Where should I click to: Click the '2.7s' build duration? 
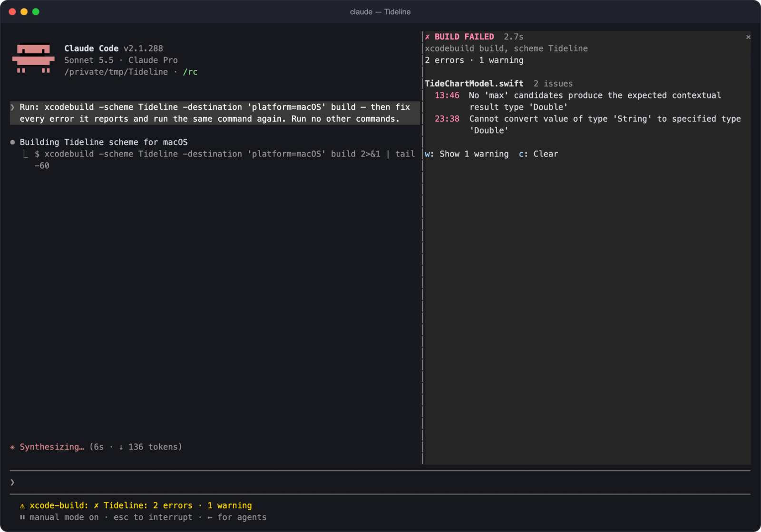point(514,37)
